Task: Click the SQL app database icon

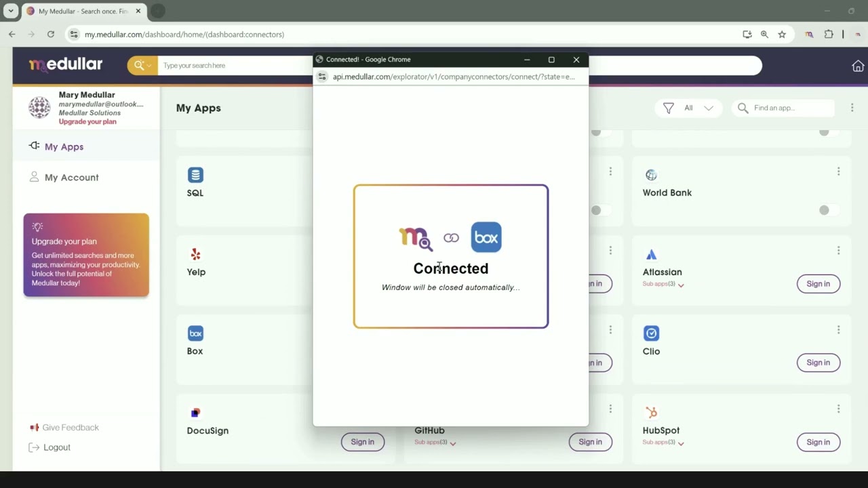Action: coord(195,175)
